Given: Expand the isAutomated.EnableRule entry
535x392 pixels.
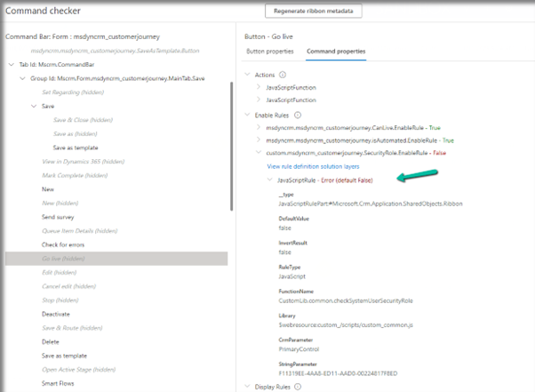Looking at the screenshot, I should 259,140.
